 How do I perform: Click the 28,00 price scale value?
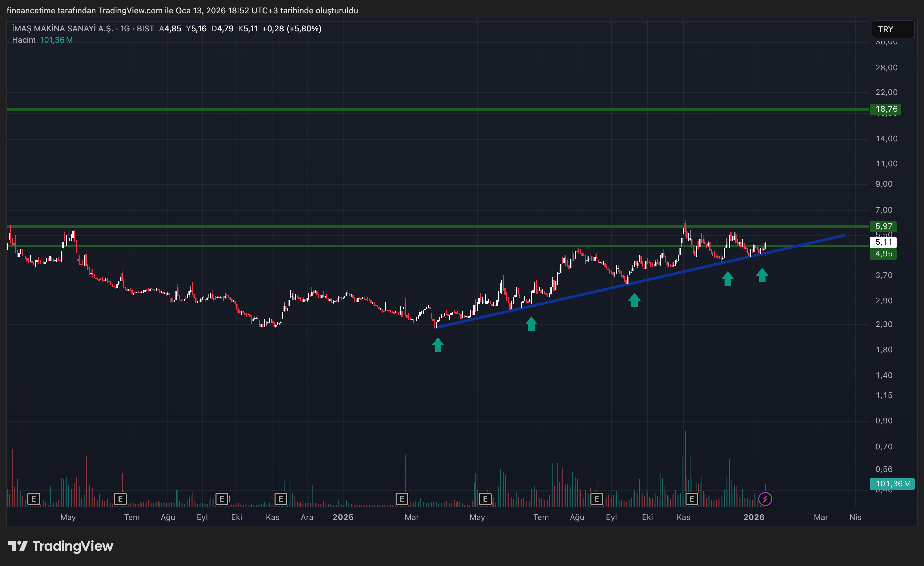[x=886, y=67]
